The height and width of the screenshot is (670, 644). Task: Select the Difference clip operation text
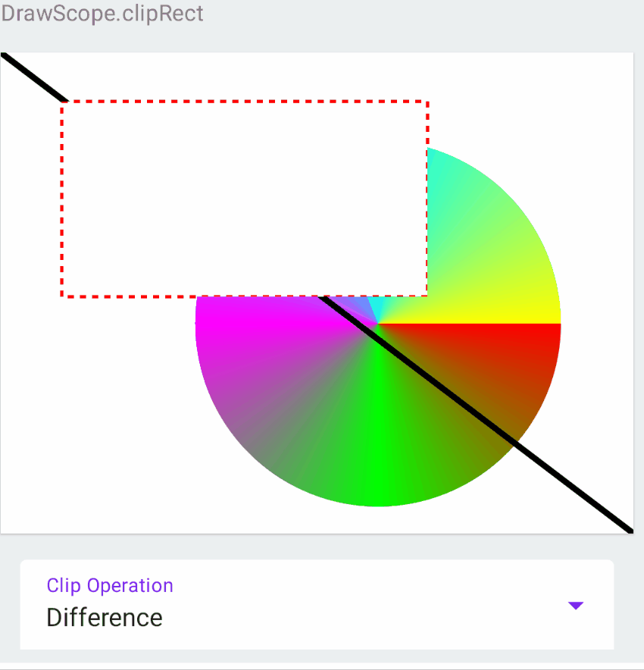point(104,617)
